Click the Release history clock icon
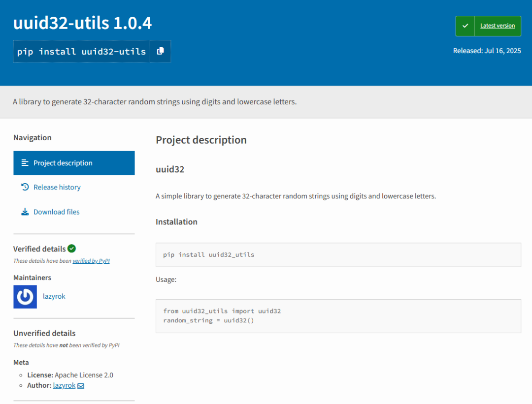The height and width of the screenshot is (404, 532). tap(25, 187)
